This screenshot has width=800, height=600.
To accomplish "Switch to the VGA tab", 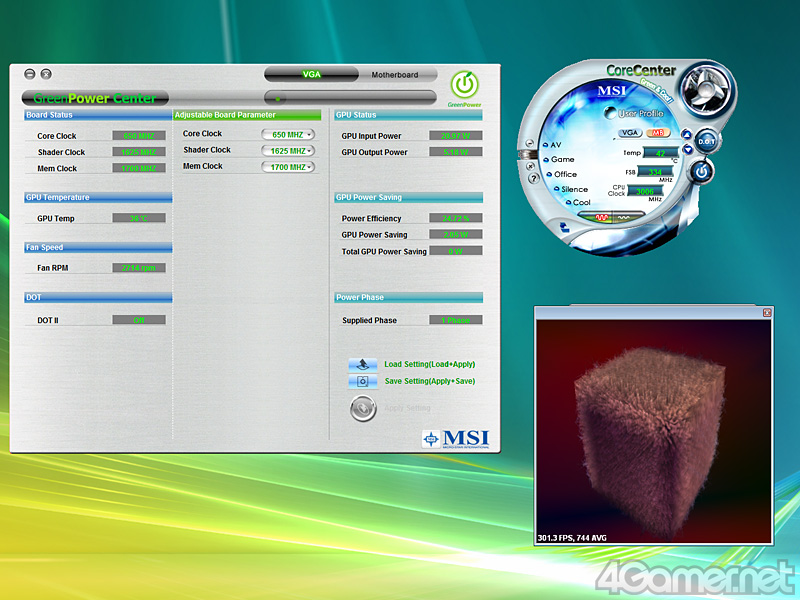I will click(x=311, y=74).
